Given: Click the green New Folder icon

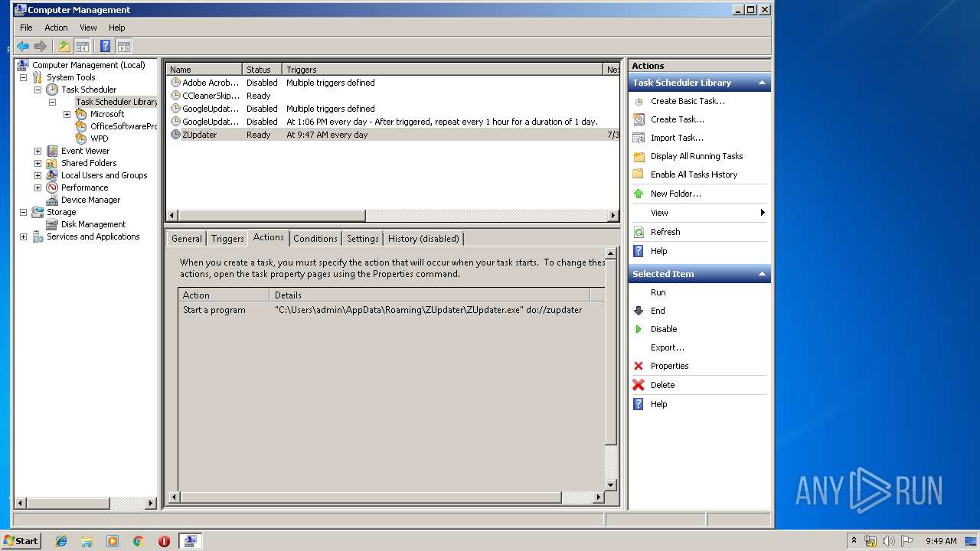Looking at the screenshot, I should pyautogui.click(x=639, y=194).
